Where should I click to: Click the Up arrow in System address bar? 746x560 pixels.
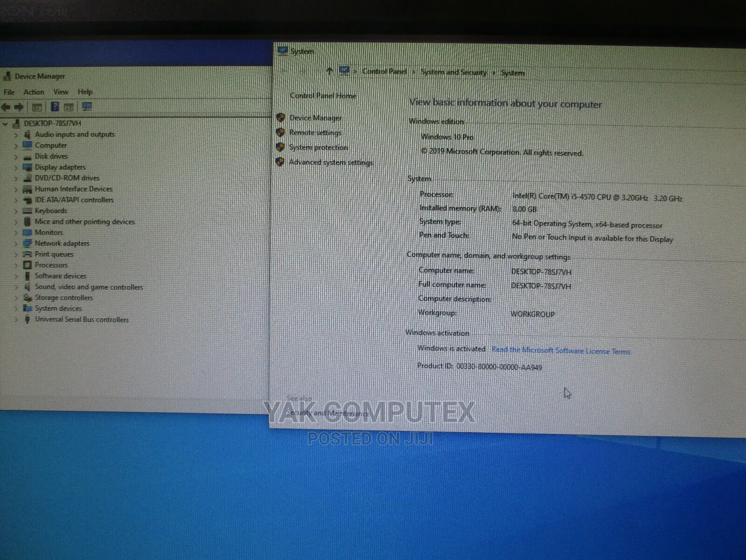tap(329, 71)
